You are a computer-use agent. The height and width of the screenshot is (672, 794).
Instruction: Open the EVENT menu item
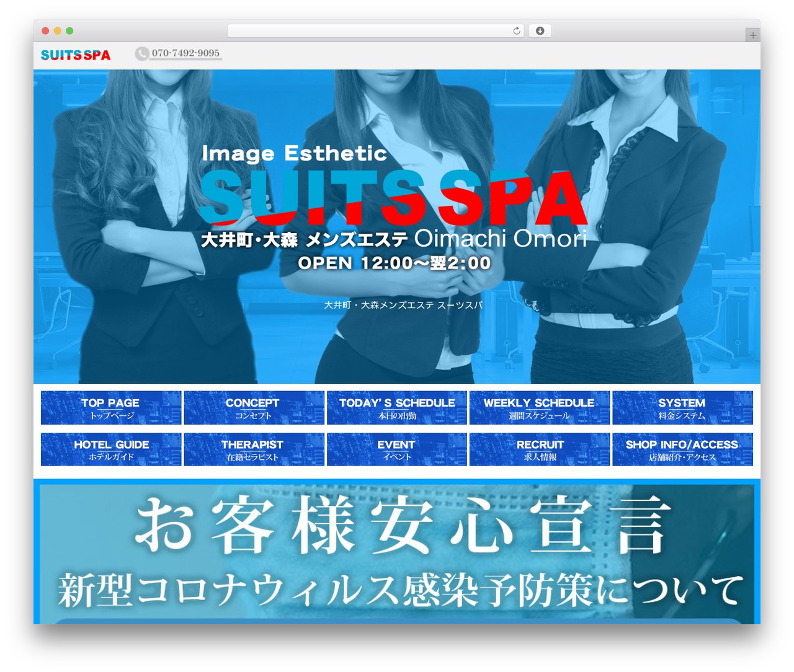[x=397, y=449]
